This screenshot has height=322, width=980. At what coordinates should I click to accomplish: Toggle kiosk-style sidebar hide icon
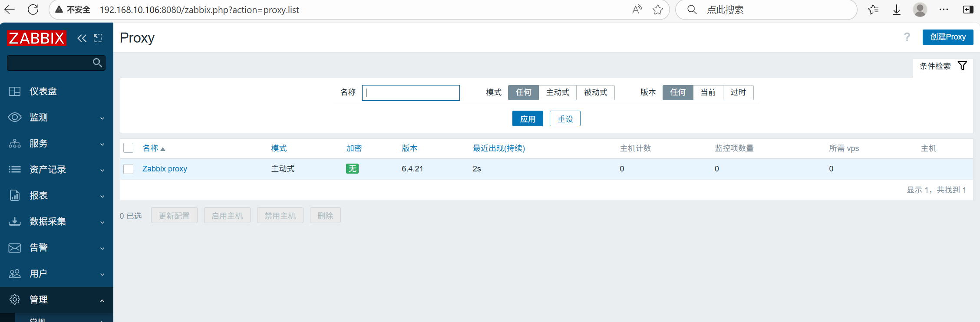pyautogui.click(x=98, y=38)
